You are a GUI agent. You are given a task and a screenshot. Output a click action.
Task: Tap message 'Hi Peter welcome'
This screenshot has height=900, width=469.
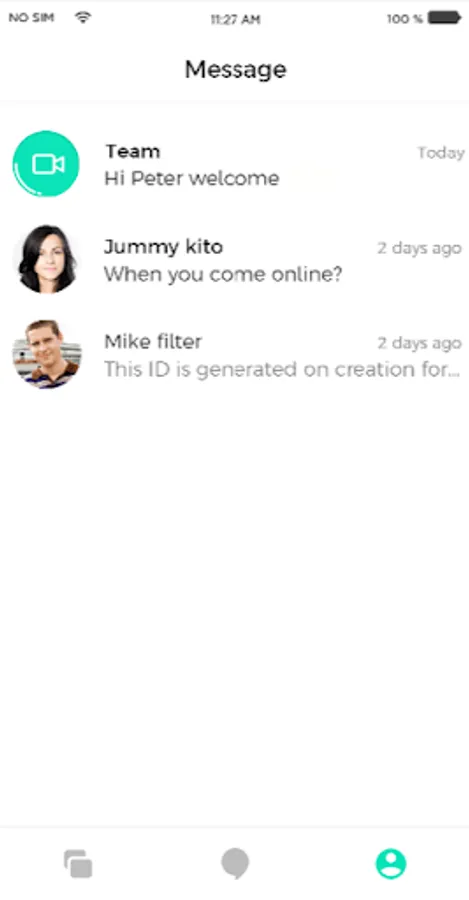[192, 179]
